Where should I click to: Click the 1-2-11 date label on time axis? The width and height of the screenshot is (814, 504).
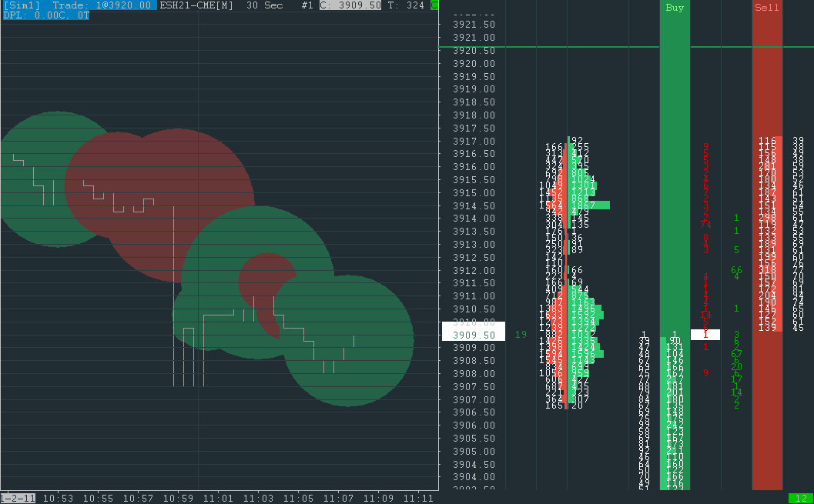click(x=18, y=499)
